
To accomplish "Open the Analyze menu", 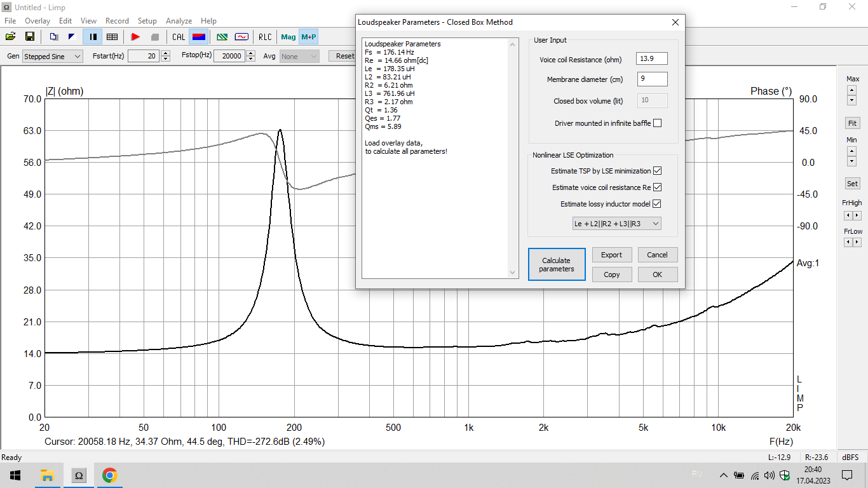I will 179,21.
